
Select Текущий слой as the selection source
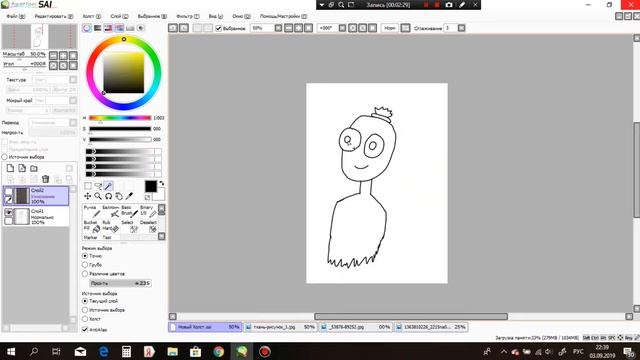point(85,301)
